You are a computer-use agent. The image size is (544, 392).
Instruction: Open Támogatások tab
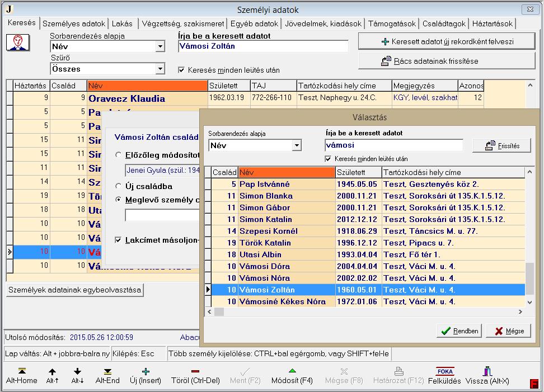[392, 23]
